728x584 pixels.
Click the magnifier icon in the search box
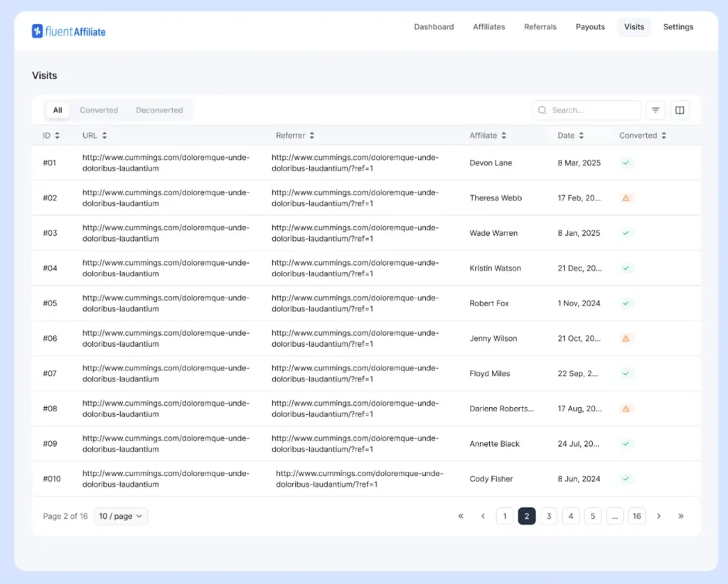tap(542, 110)
